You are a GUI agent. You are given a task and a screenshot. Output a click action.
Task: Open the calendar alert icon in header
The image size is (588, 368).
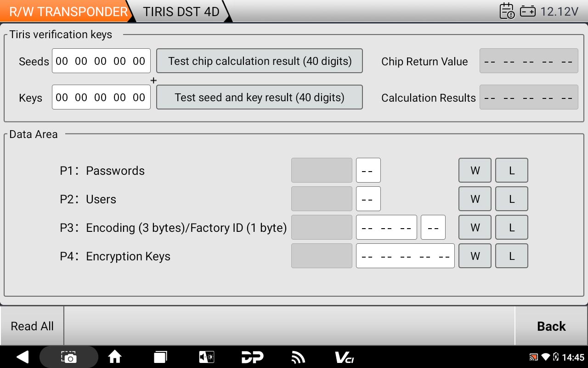pos(507,11)
